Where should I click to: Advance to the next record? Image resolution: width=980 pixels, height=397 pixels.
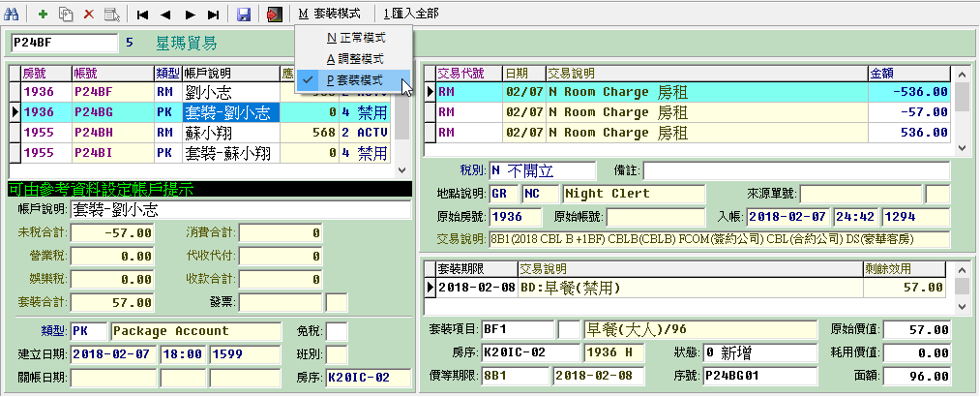[190, 15]
